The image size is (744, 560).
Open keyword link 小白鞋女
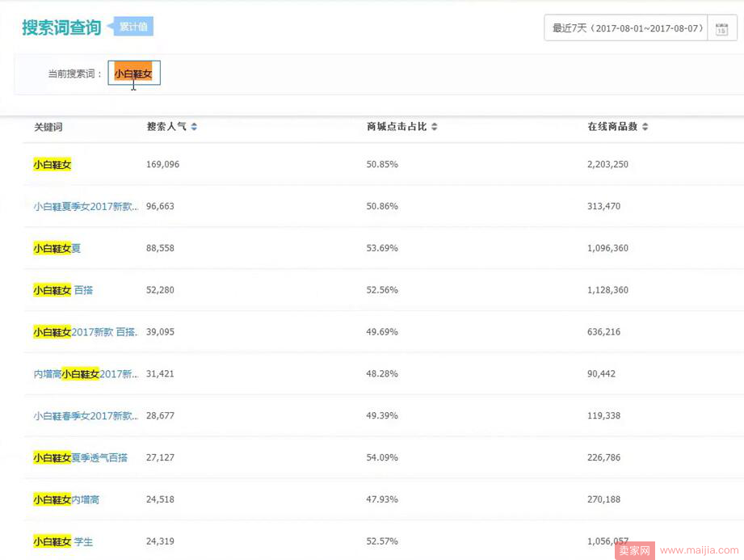click(53, 165)
